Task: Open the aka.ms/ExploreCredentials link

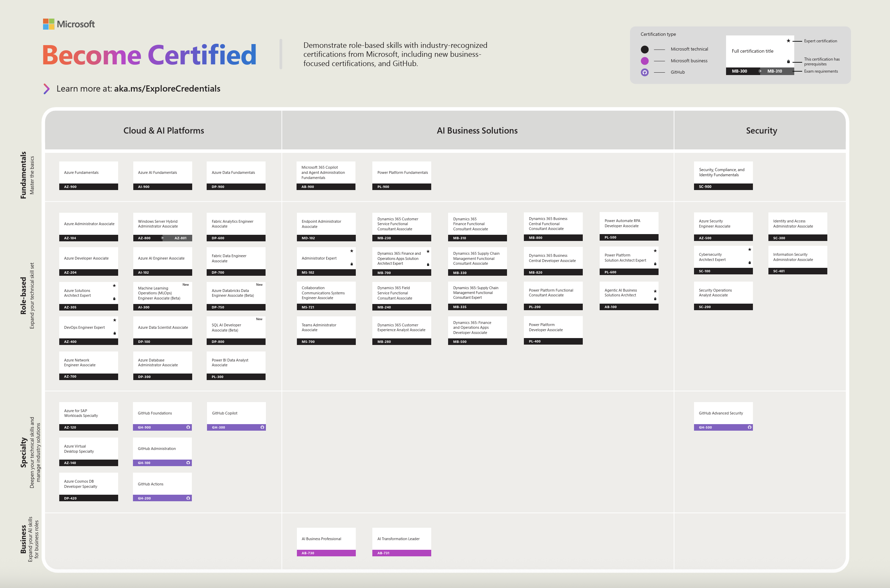Action: click(167, 89)
